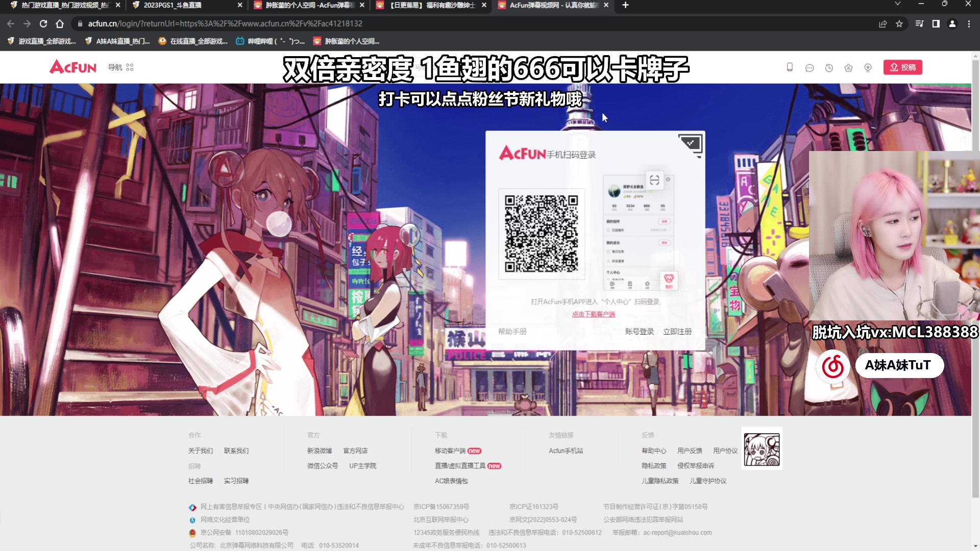Click 立即注册 to register
980x551 pixels.
677,332
